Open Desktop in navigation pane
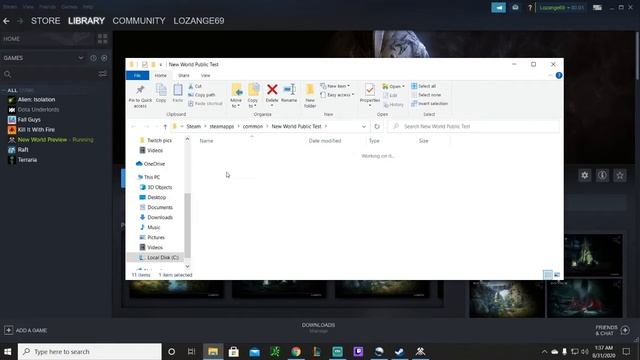Image resolution: width=640 pixels, height=360 pixels. pos(153,197)
